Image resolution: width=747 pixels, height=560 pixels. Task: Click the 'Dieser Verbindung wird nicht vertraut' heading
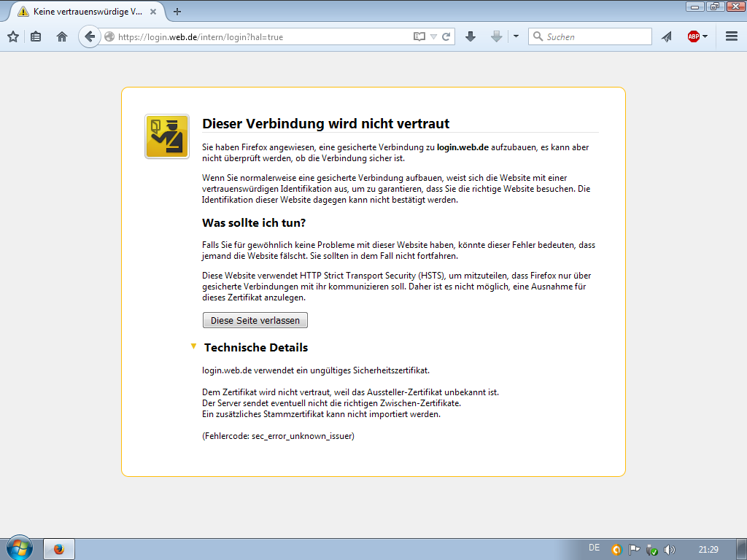coord(326,124)
